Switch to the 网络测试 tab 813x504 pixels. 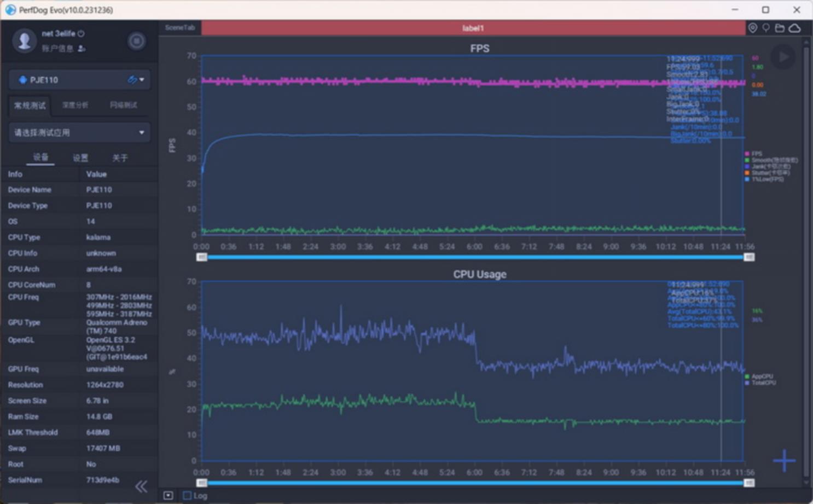tap(123, 105)
